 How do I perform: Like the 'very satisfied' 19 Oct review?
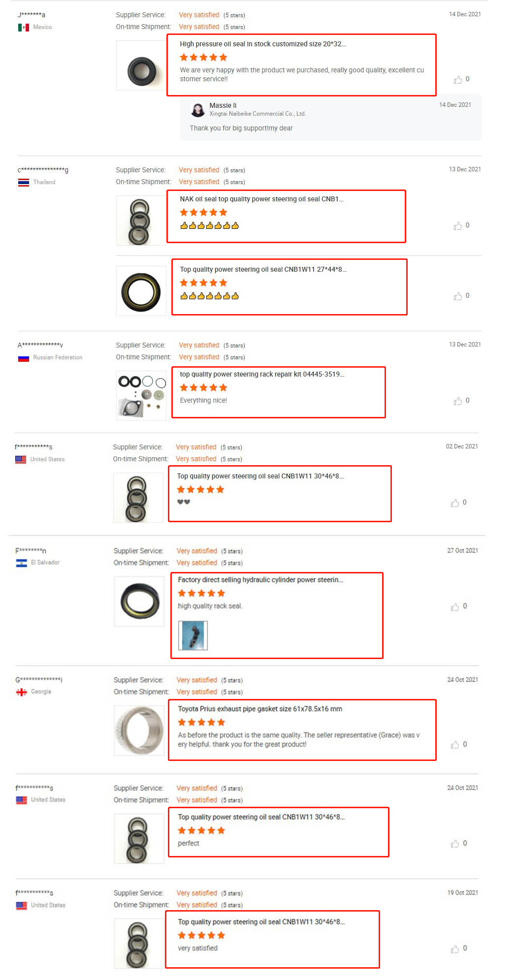pos(455,949)
